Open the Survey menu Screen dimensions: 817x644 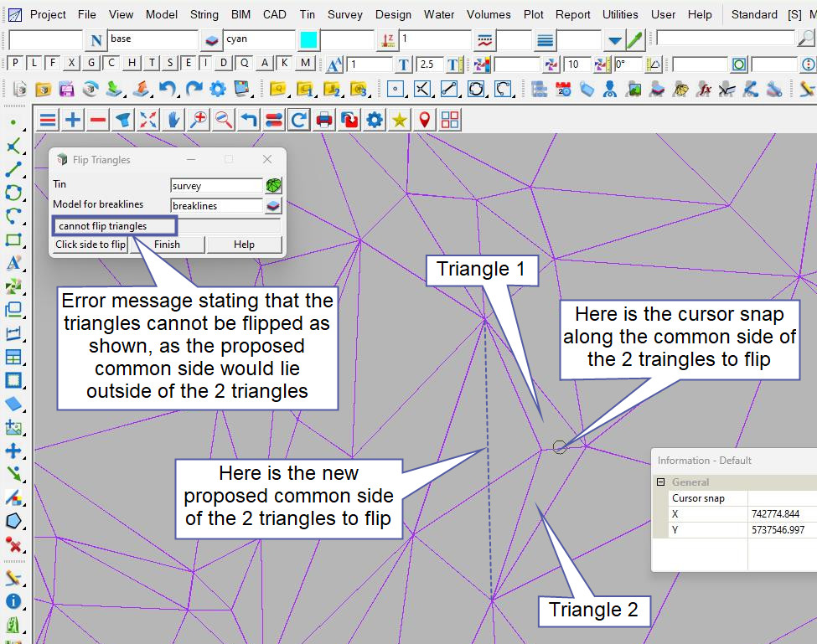coord(345,14)
